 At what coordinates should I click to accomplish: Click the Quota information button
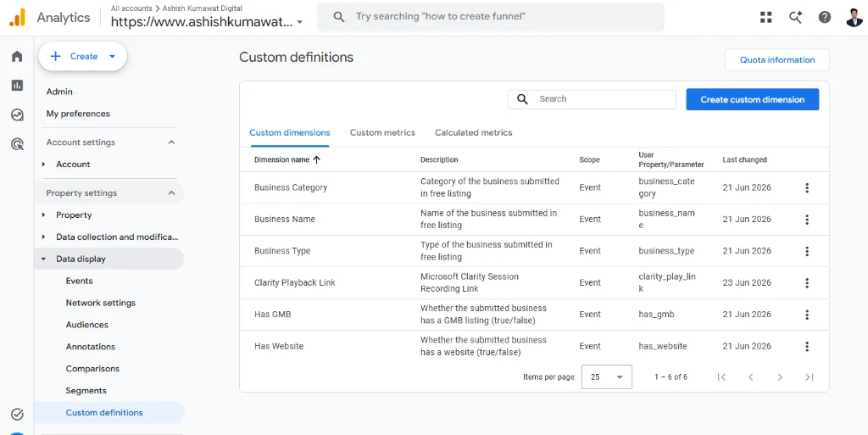pyautogui.click(x=777, y=59)
